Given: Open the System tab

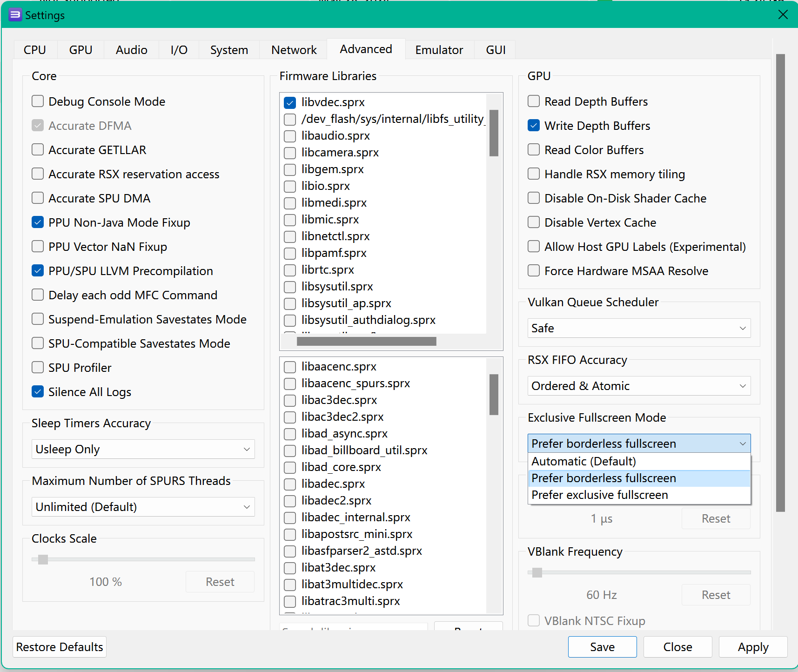Looking at the screenshot, I should click(229, 50).
